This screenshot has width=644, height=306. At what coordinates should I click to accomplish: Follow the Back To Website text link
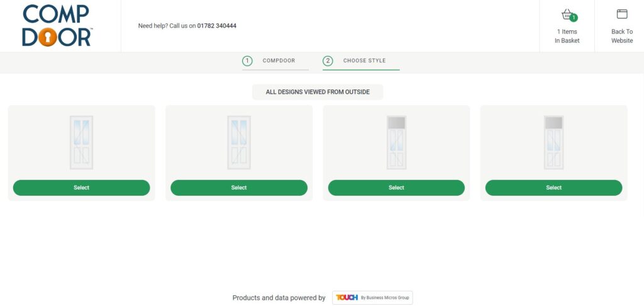click(622, 36)
